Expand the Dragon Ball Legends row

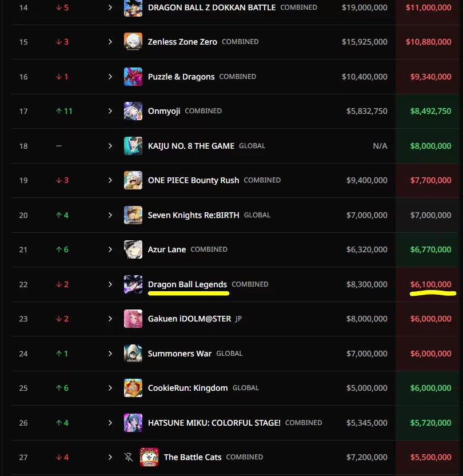[x=110, y=284]
